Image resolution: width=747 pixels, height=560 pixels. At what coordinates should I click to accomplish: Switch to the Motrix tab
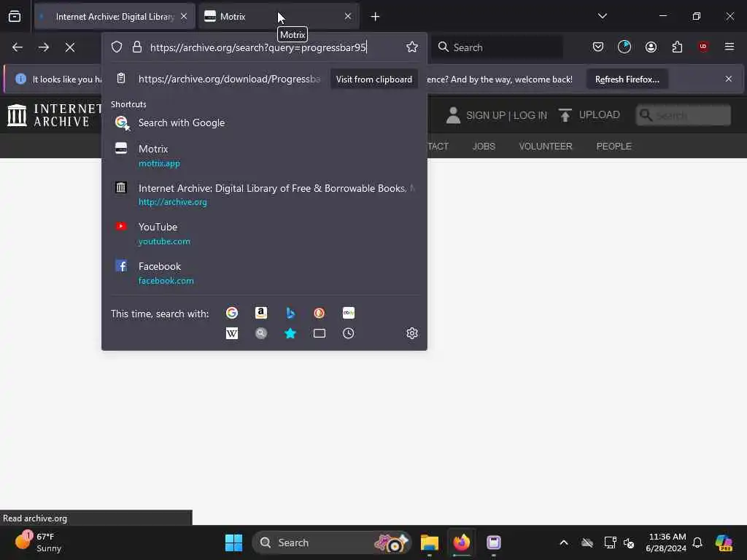click(279, 17)
